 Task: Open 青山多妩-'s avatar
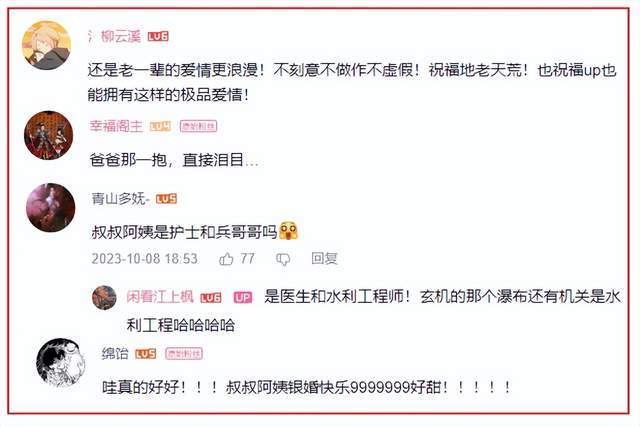click(x=51, y=208)
